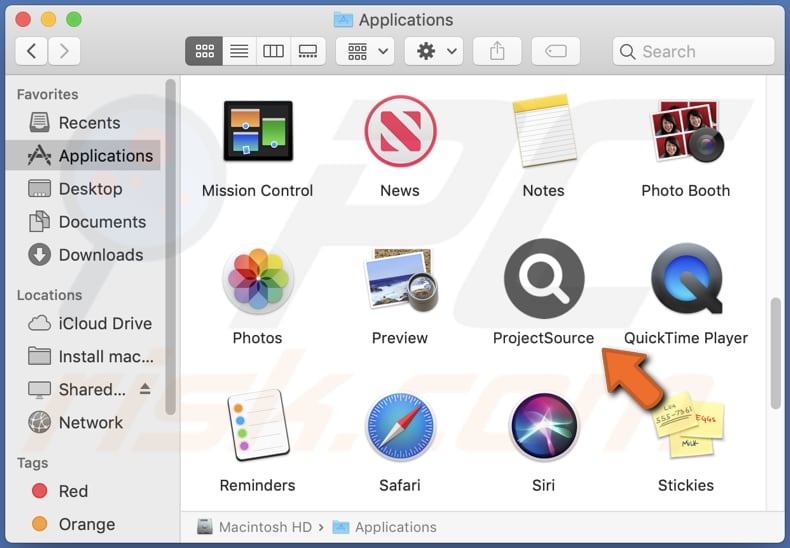Image resolution: width=790 pixels, height=548 pixels.
Task: Click the Applications folder icon in title bar
Action: pyautogui.click(x=343, y=20)
